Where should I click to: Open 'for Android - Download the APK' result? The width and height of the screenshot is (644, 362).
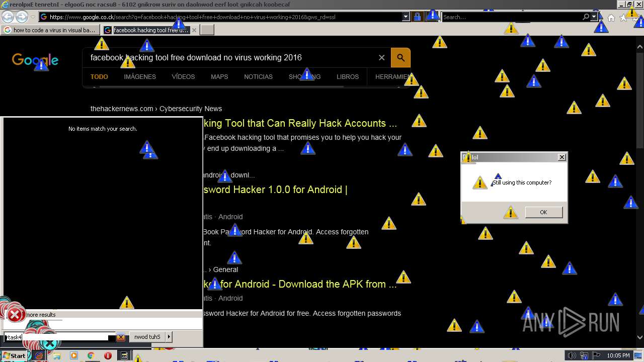tap(300, 284)
